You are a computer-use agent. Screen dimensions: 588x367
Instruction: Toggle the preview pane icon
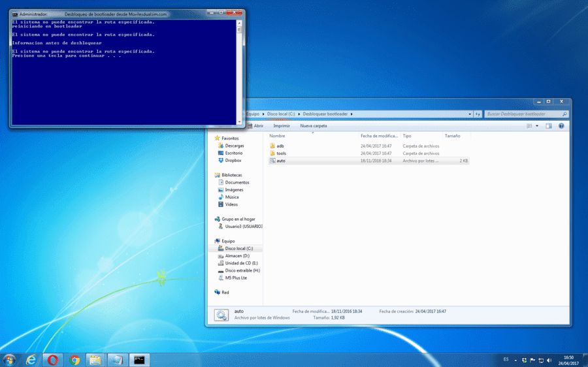[x=549, y=126]
